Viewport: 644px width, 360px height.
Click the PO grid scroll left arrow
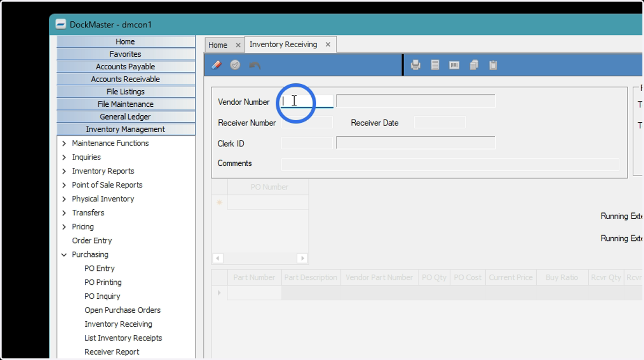click(x=217, y=258)
